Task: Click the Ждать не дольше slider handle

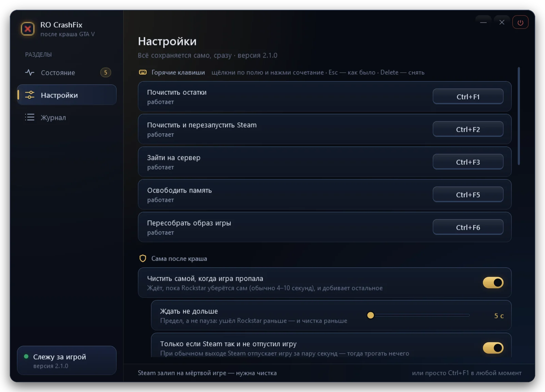Action: (371, 315)
